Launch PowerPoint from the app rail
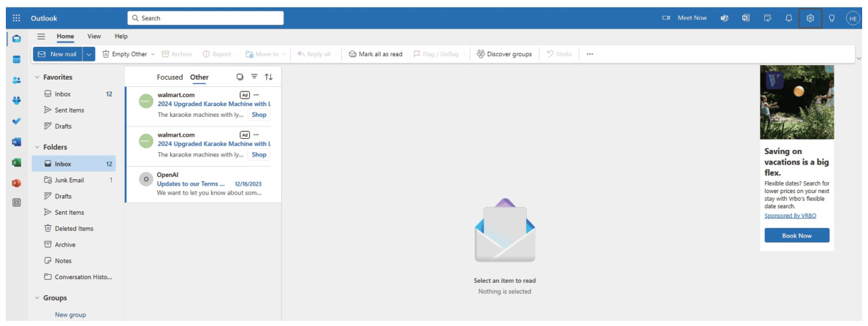868x326 pixels. [17, 183]
